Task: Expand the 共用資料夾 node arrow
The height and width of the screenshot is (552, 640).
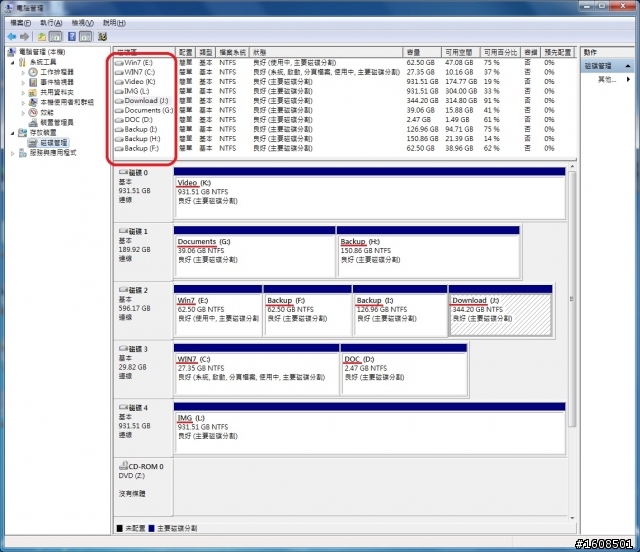Action: tap(23, 93)
